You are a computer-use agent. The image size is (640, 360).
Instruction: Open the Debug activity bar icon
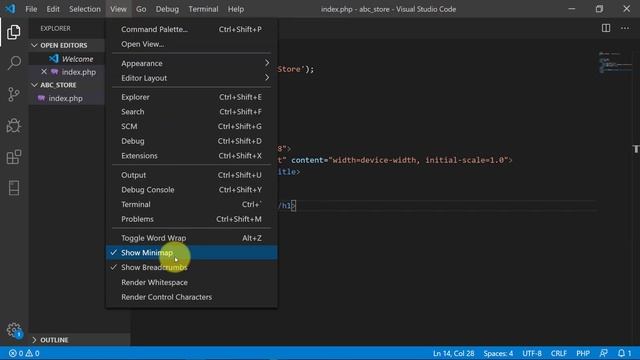point(14,126)
